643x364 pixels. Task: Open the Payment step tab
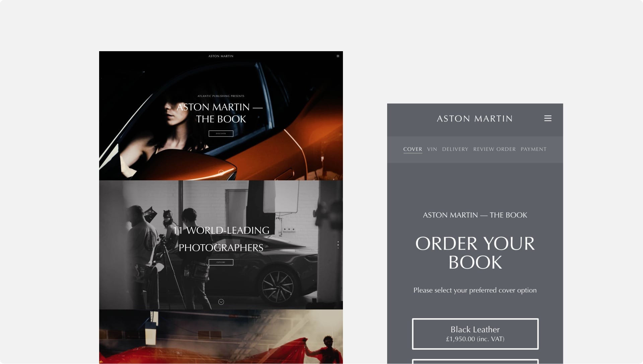[533, 149]
